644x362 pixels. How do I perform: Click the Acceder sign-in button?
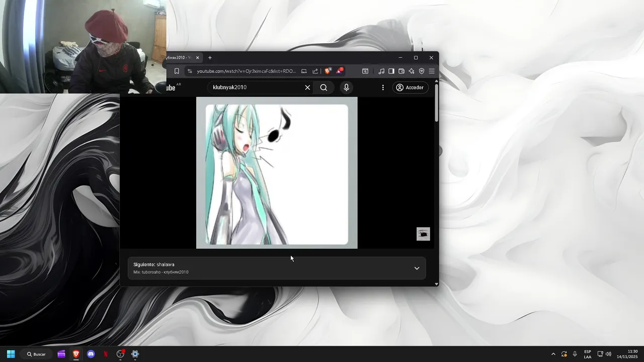point(411,87)
